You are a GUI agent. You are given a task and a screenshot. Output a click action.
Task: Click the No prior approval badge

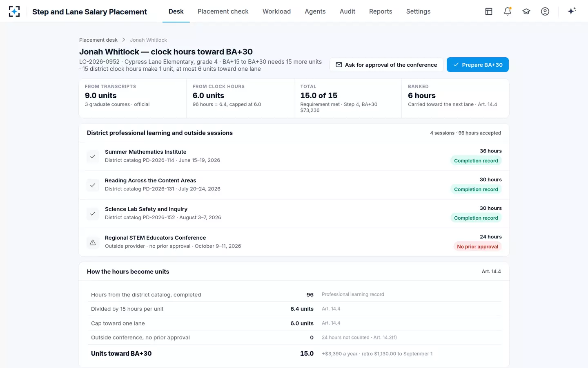(477, 247)
